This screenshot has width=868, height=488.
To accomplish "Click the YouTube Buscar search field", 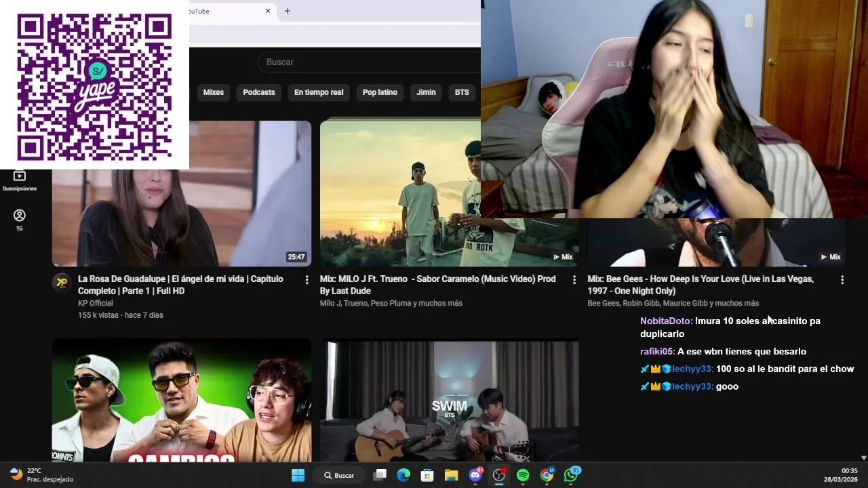I will [370, 62].
